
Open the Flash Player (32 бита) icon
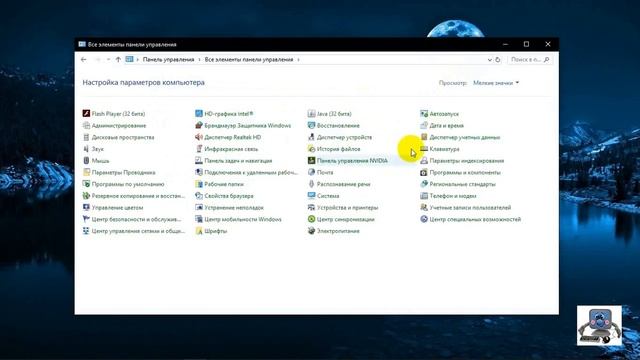tap(86, 113)
